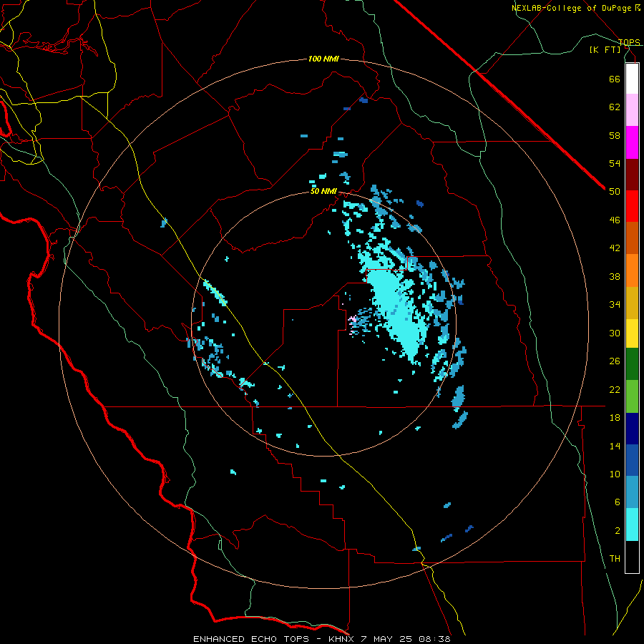Click the black TH legend swatch

pos(632,557)
